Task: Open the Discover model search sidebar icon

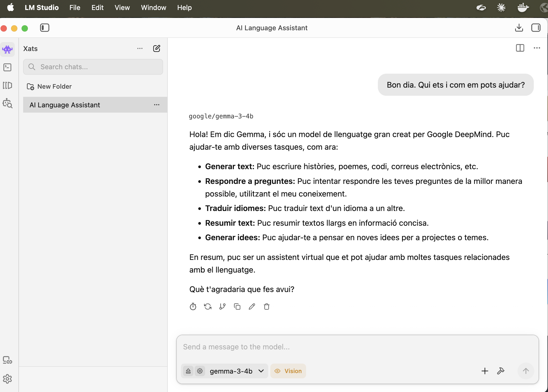Action: 7,103
